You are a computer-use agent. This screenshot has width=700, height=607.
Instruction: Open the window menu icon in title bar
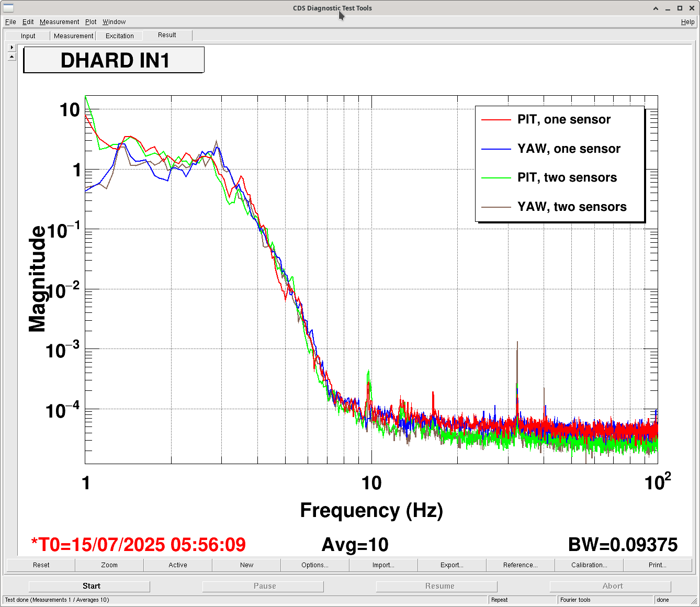pyautogui.click(x=8, y=8)
